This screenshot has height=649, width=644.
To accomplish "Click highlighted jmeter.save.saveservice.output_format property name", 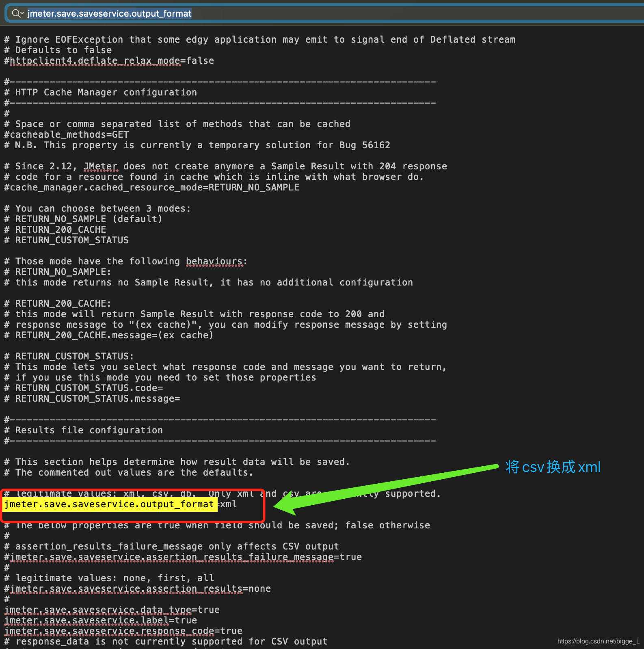I will pyautogui.click(x=109, y=504).
